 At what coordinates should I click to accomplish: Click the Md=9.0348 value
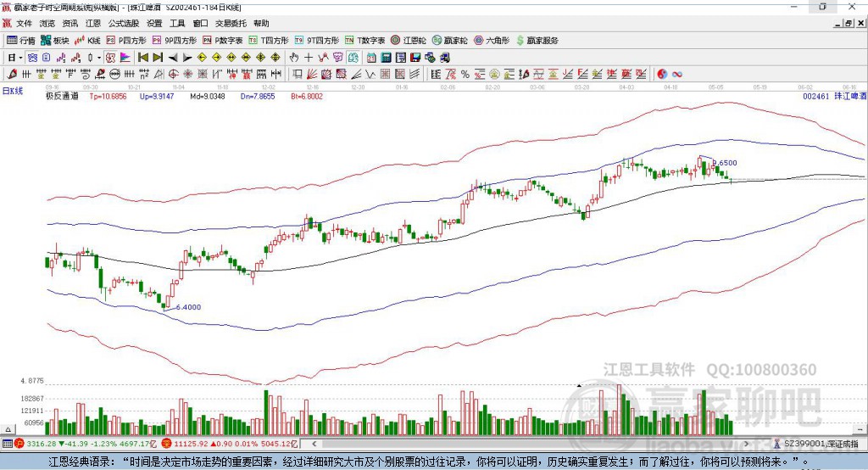[208, 96]
